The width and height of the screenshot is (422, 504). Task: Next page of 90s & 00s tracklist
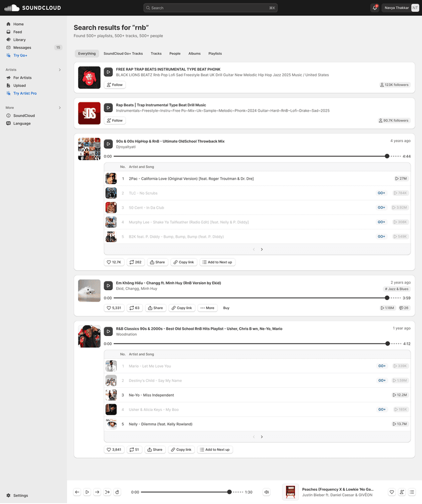click(x=262, y=250)
